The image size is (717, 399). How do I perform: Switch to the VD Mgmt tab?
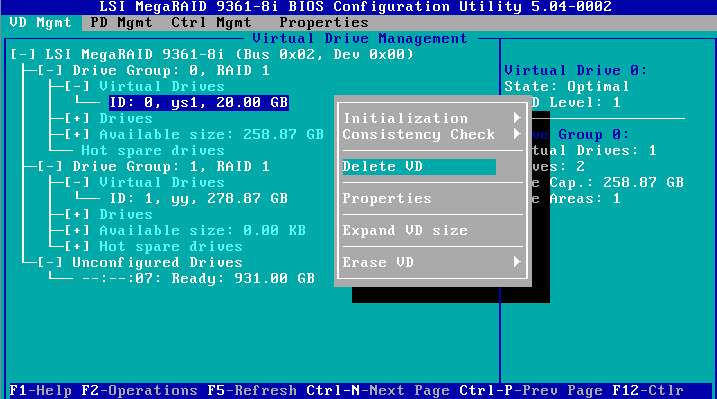coord(41,22)
